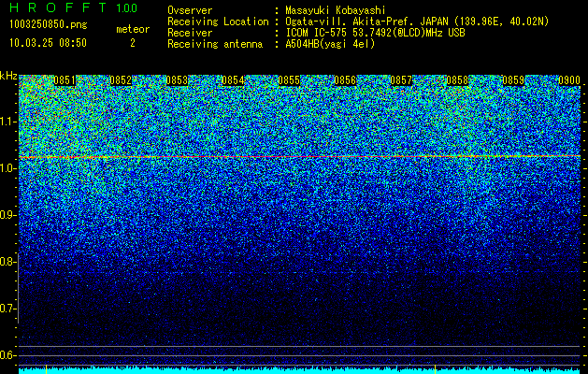Click the 'meteor' label
The width and height of the screenshot is (588, 374).
click(133, 29)
